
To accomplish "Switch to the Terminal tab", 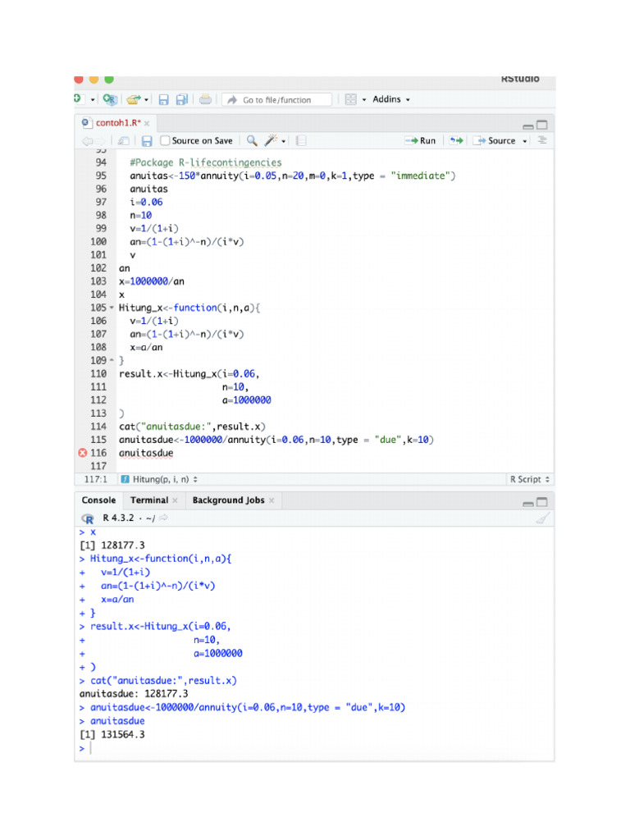I will point(148,500).
